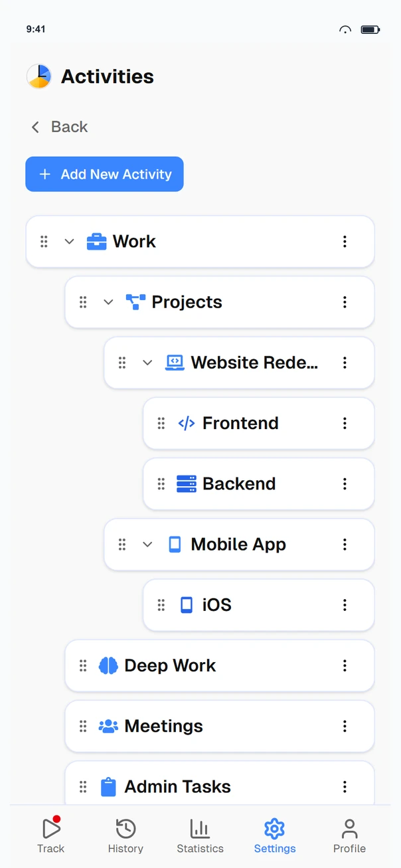This screenshot has width=401, height=868.
Task: Open the three-dot menu for Frontend
Action: coord(345,423)
